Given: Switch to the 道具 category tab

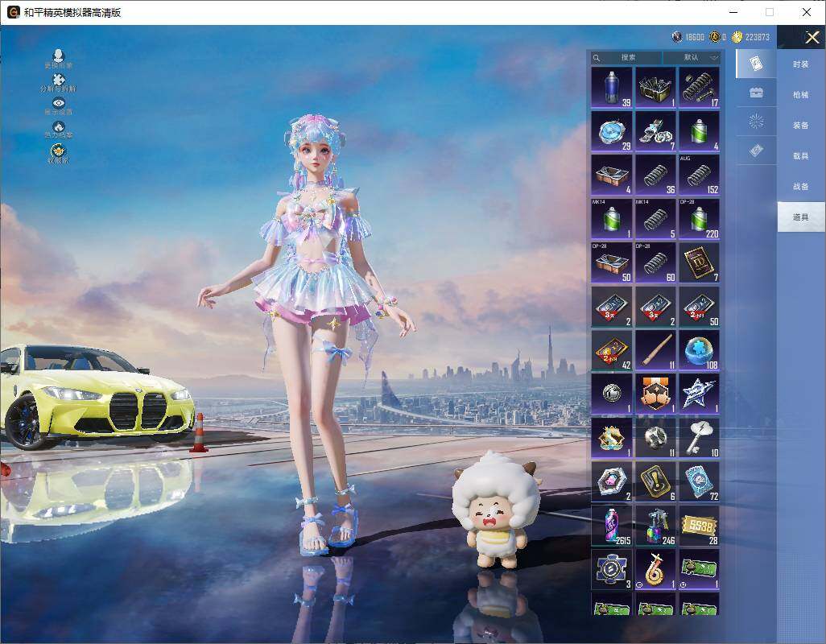Looking at the screenshot, I should [801, 217].
